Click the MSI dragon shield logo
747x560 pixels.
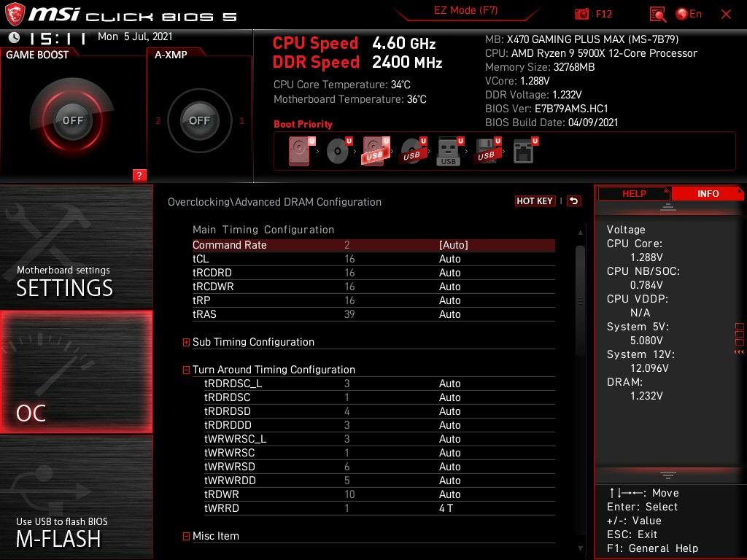[15, 15]
